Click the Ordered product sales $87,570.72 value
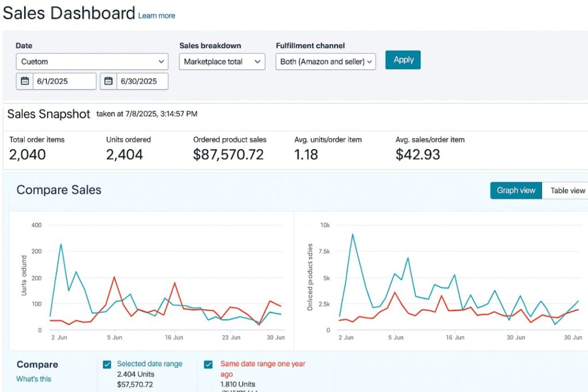 [229, 154]
